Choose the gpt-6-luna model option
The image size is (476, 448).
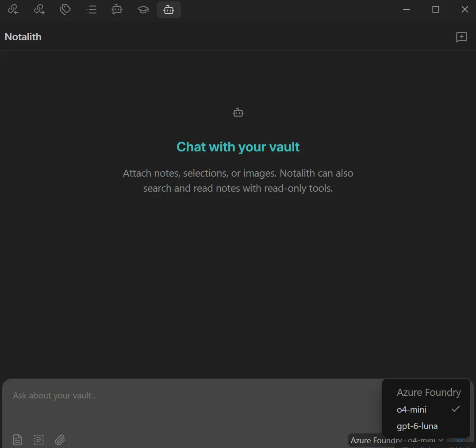(x=426, y=426)
